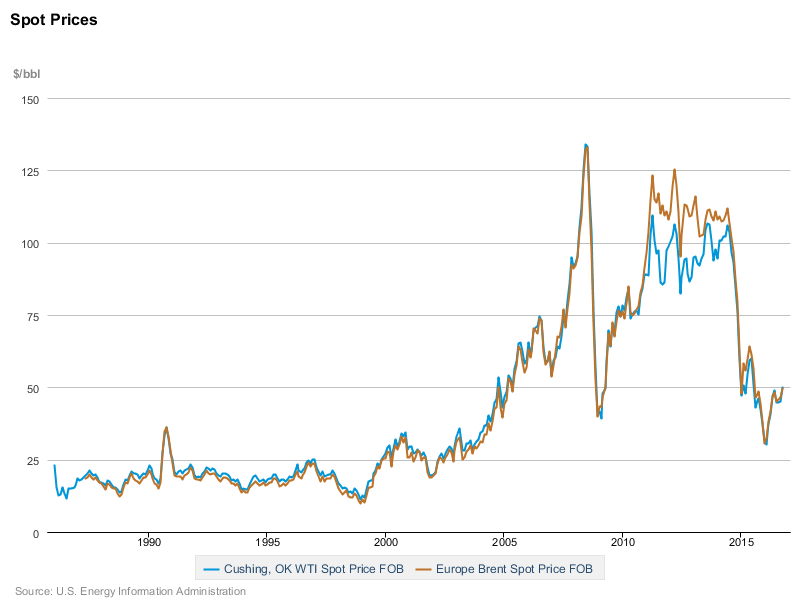This screenshot has width=800, height=600.
Task: Click the 2000 label on the x-axis
Action: tap(385, 544)
